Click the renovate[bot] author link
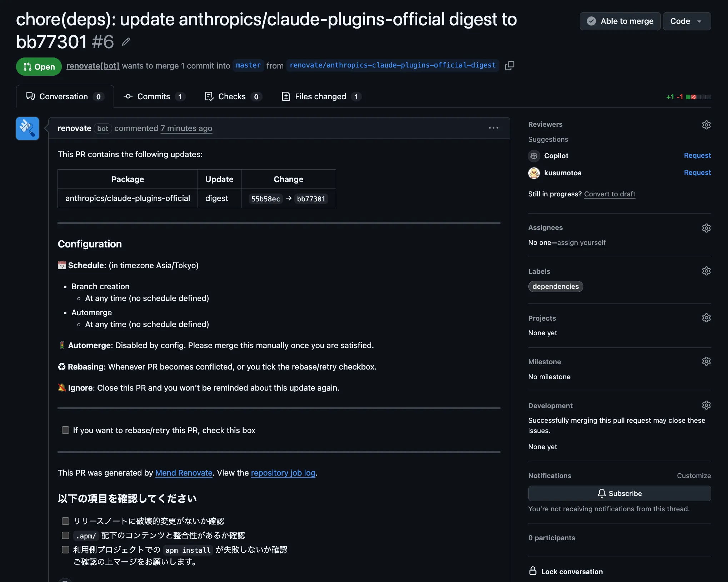 (93, 66)
